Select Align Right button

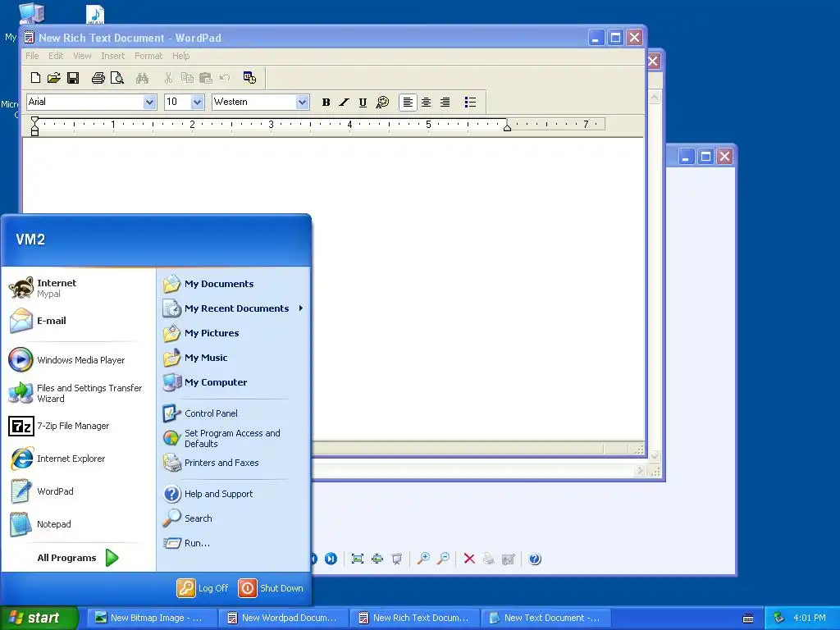[x=445, y=103]
